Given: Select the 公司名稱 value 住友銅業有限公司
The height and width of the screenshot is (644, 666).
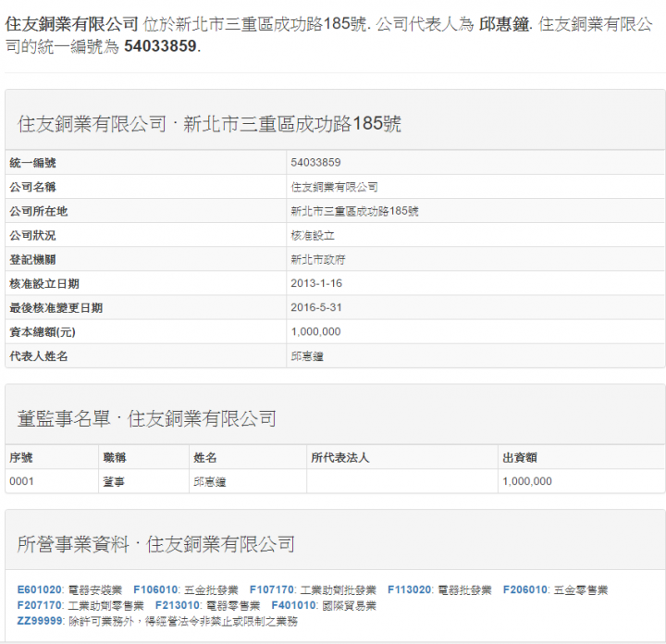Looking at the screenshot, I should (x=334, y=187).
